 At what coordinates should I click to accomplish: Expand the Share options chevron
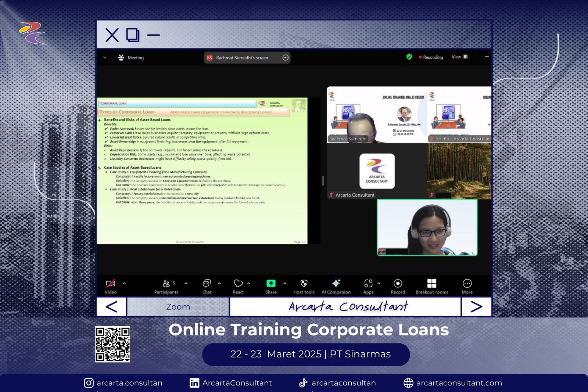[x=285, y=283]
